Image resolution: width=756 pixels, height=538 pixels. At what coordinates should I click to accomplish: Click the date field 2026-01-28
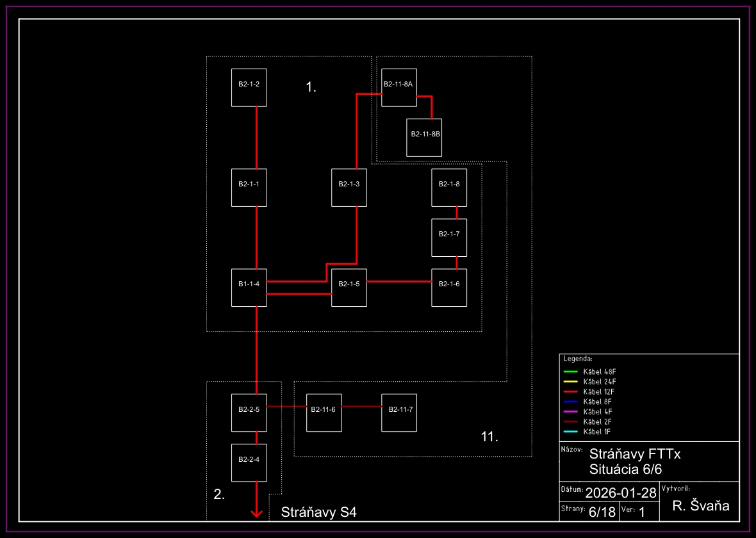(621, 493)
